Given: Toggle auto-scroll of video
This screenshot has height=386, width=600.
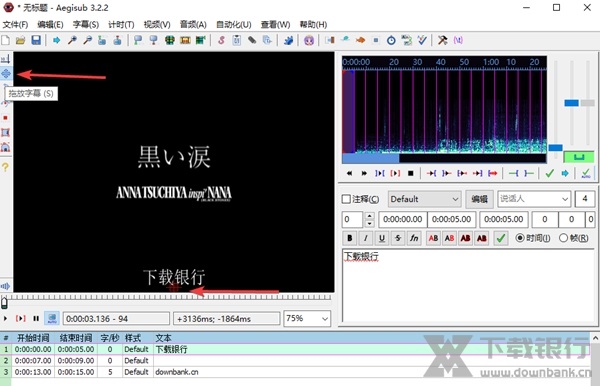Looking at the screenshot, I should coord(52,318).
